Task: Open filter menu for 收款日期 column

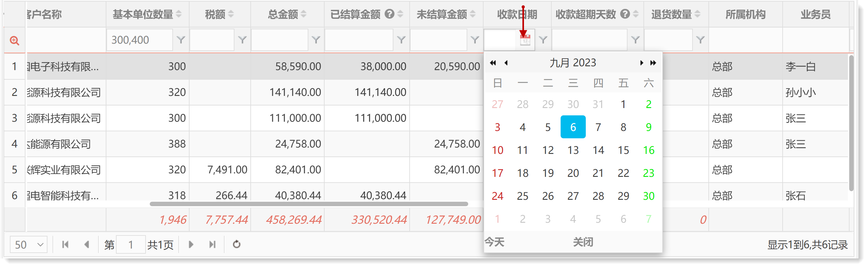Action: pos(543,40)
